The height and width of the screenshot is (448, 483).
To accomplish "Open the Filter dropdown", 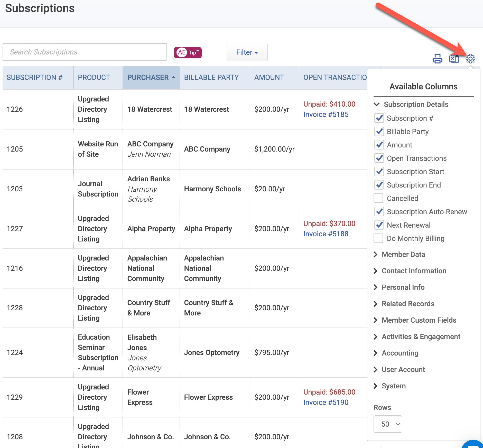I will tap(247, 52).
